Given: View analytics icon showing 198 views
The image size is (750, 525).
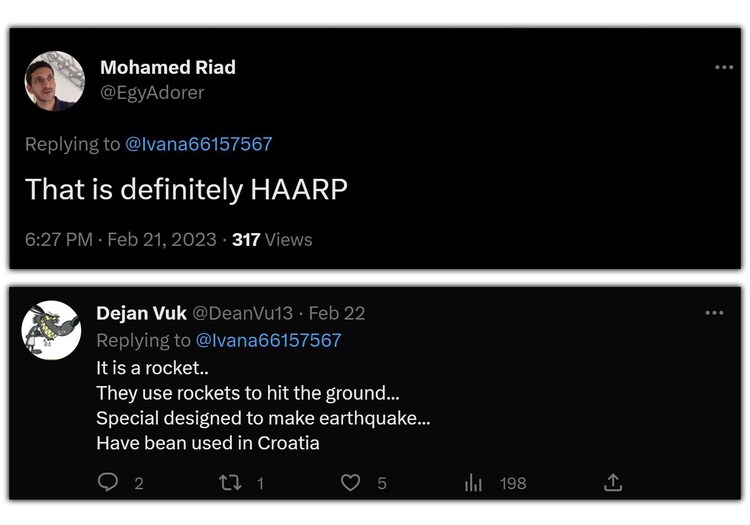Looking at the screenshot, I should tap(474, 483).
